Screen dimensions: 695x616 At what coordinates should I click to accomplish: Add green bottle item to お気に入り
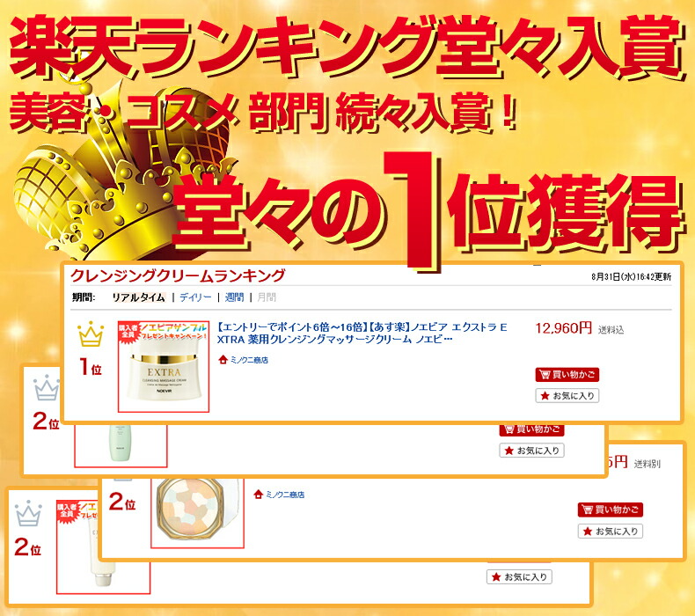[531, 451]
